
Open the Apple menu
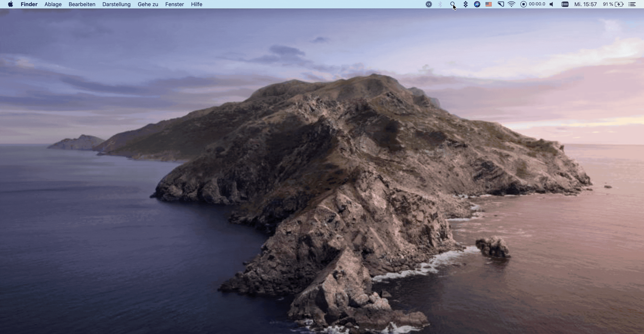pyautogui.click(x=11, y=4)
